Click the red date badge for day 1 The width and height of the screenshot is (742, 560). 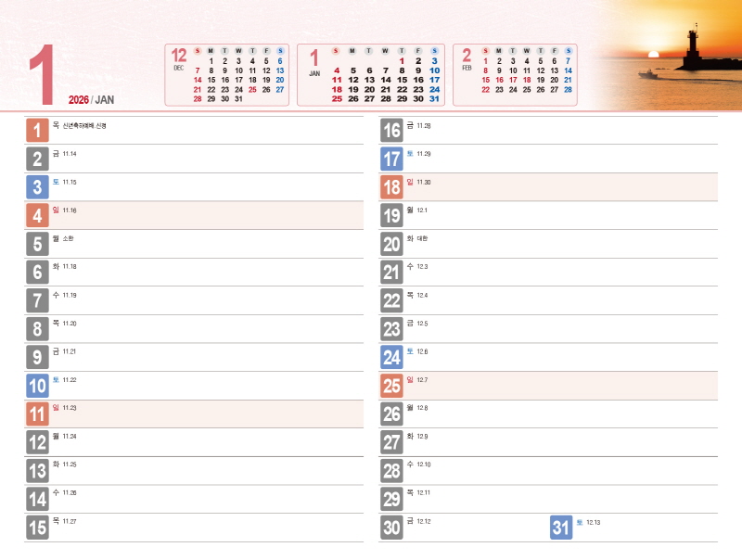(37, 131)
